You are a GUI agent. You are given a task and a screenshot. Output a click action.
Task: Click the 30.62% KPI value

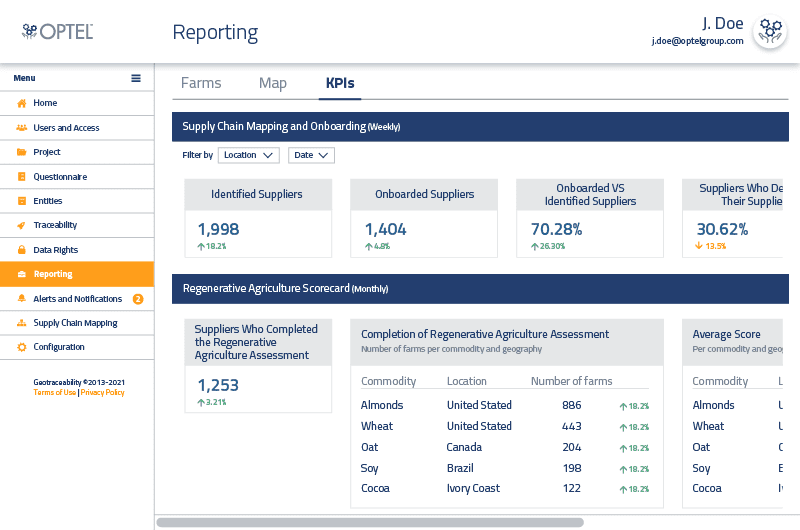point(722,229)
